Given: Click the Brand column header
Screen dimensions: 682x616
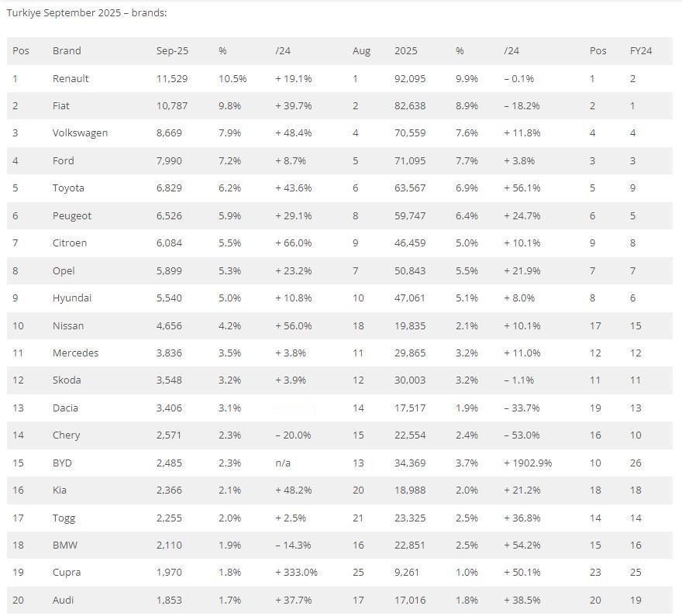Looking at the screenshot, I should 67,51.
